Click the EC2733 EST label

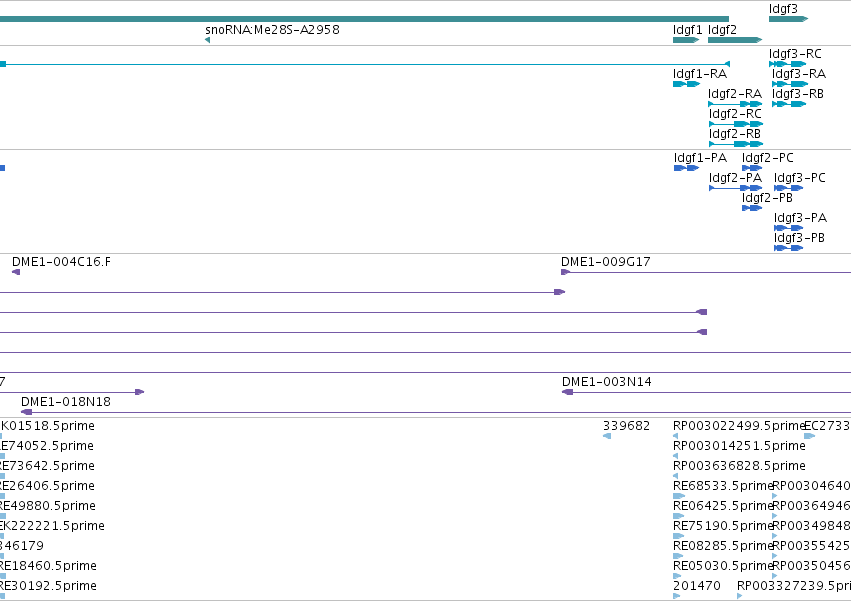[827, 426]
